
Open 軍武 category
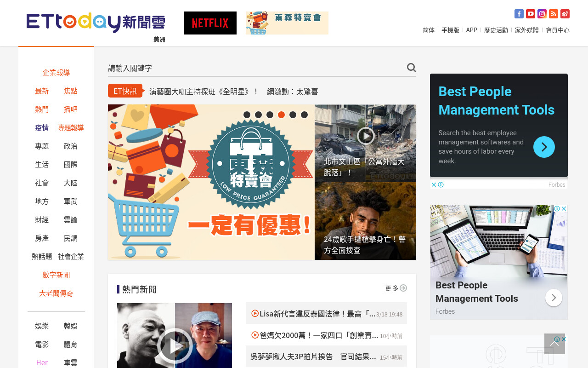click(x=71, y=201)
